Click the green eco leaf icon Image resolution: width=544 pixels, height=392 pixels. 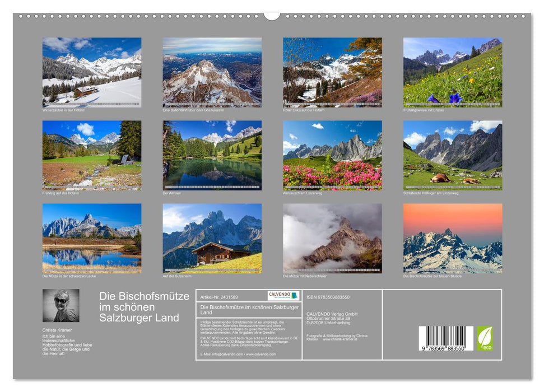point(485,338)
